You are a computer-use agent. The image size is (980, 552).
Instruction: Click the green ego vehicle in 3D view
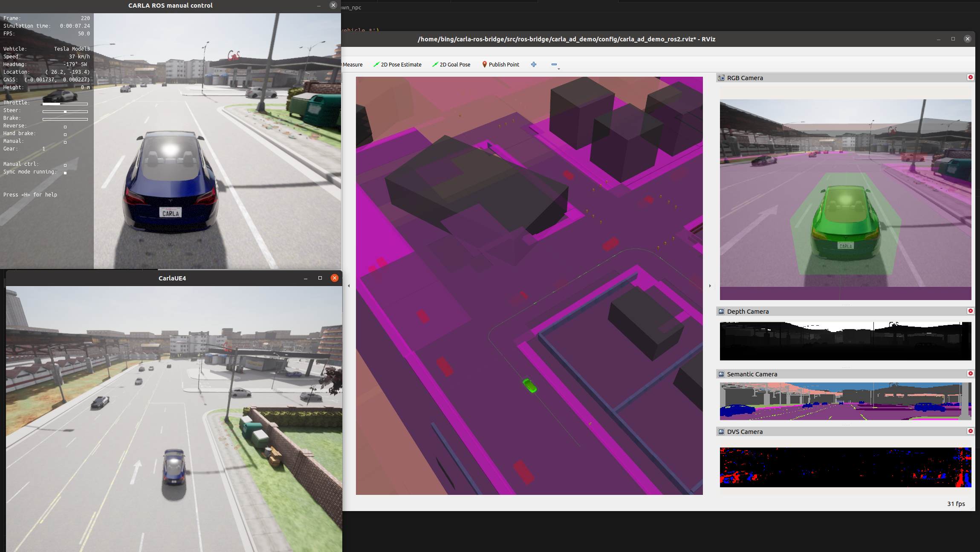click(530, 386)
